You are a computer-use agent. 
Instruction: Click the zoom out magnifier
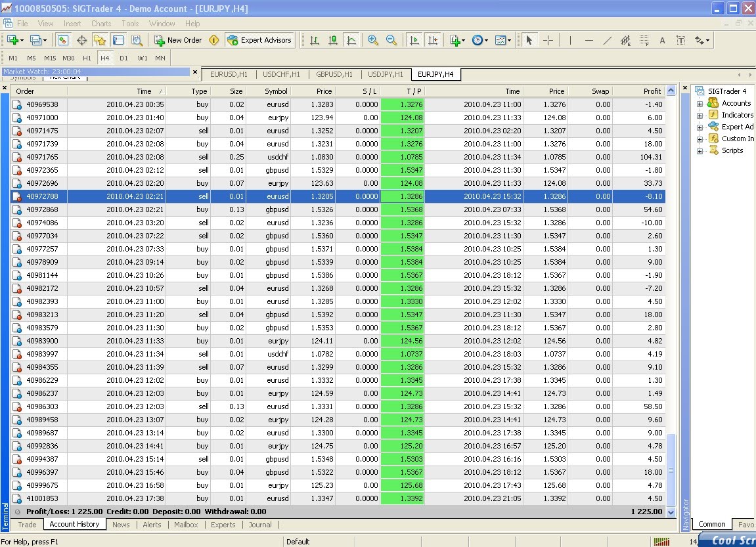[x=391, y=41]
